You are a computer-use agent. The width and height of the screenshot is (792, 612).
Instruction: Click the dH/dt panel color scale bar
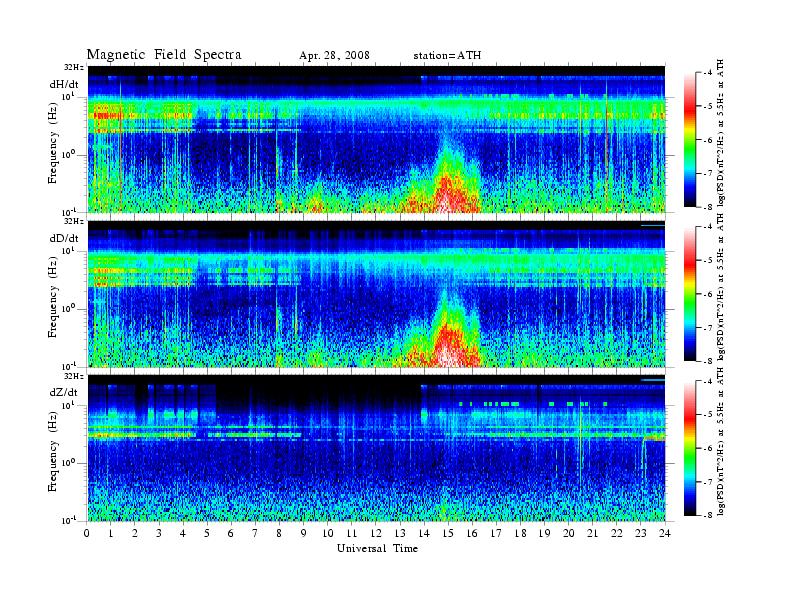tap(690, 140)
